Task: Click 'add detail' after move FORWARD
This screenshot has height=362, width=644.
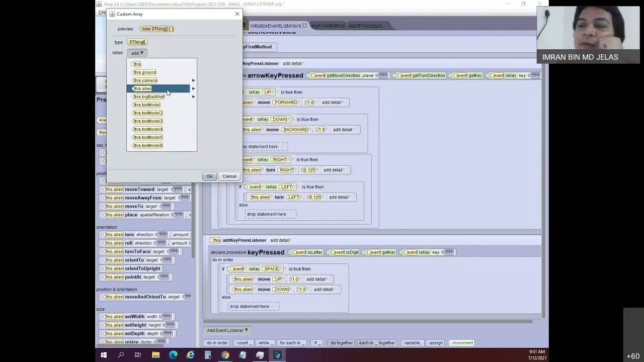Action: click(331, 103)
